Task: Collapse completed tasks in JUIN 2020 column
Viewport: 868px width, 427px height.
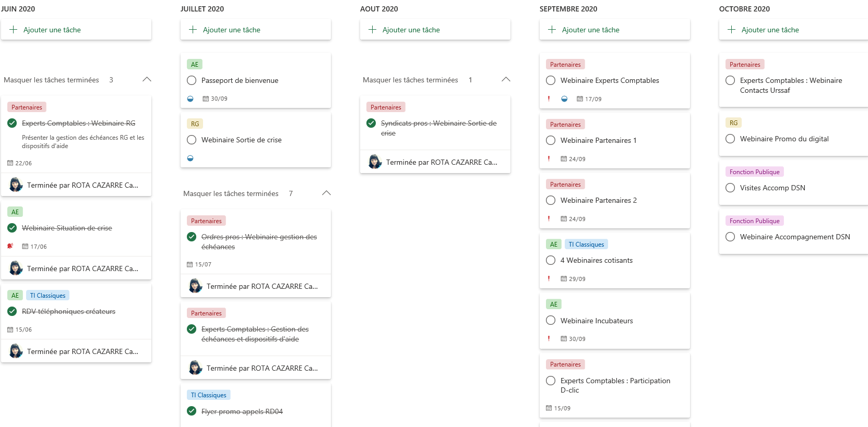Action: tap(147, 80)
